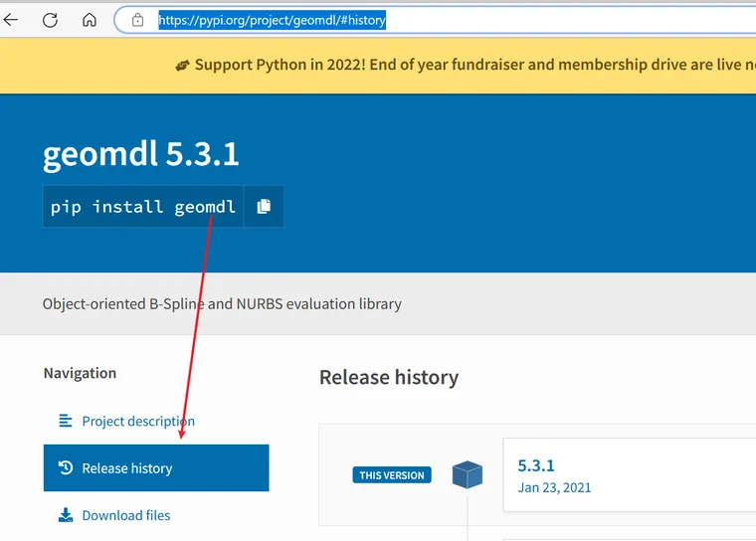Image resolution: width=756 pixels, height=541 pixels.
Task: Open the Project description navigation link
Action: tap(138, 421)
